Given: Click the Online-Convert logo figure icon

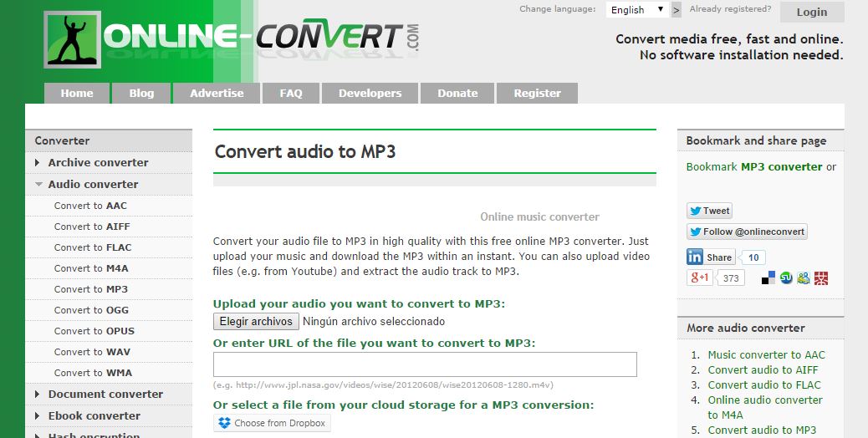Looking at the screenshot, I should [73, 40].
